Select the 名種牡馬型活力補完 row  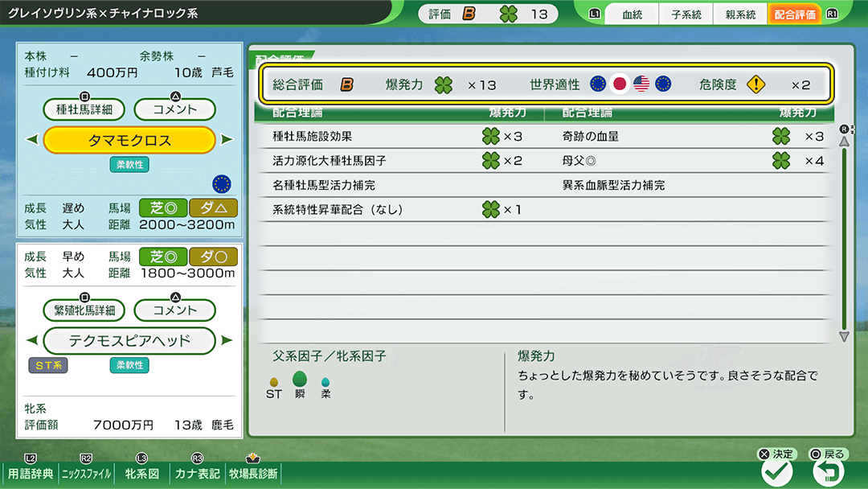point(399,185)
